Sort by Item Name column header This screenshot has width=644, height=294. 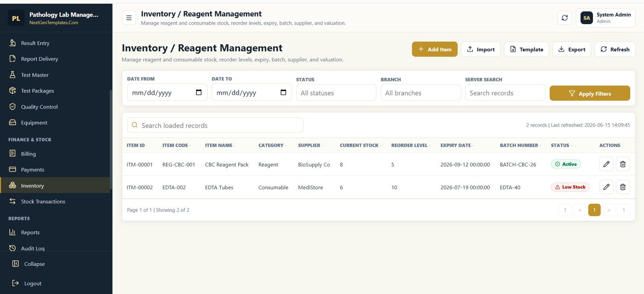click(220, 145)
